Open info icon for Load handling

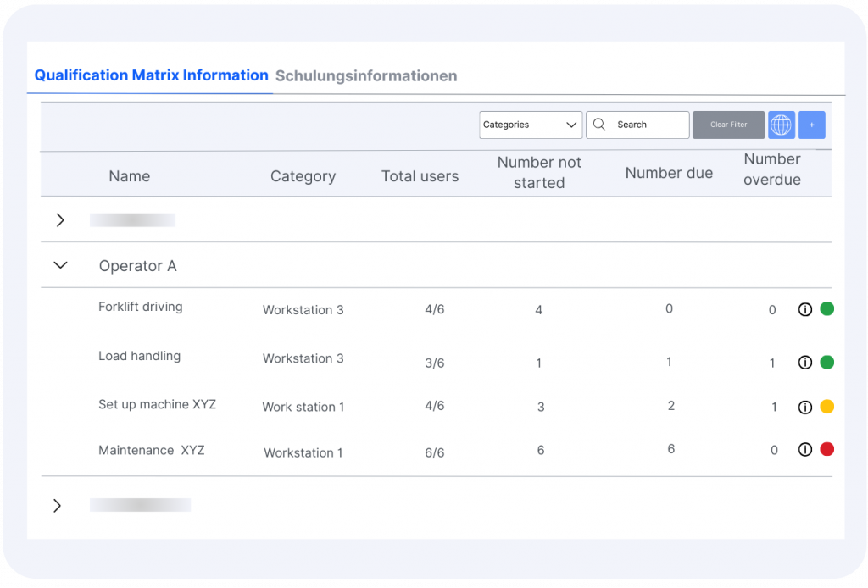point(805,363)
